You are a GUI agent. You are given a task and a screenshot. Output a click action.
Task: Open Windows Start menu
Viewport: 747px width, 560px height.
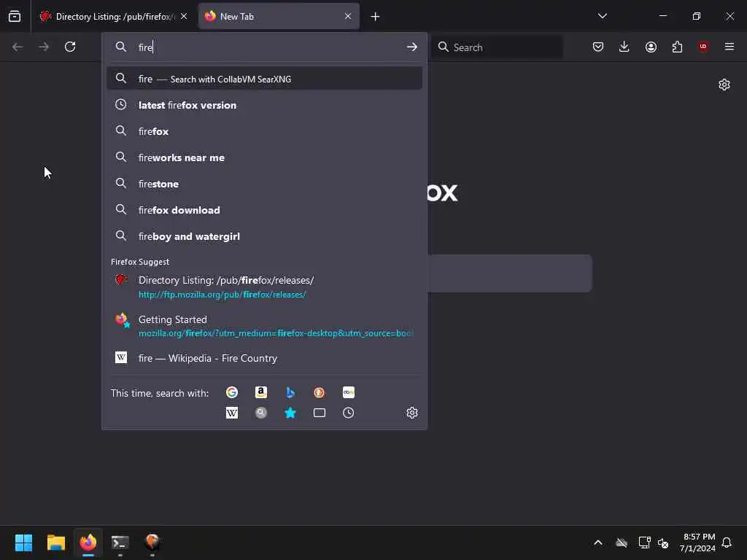(23, 542)
